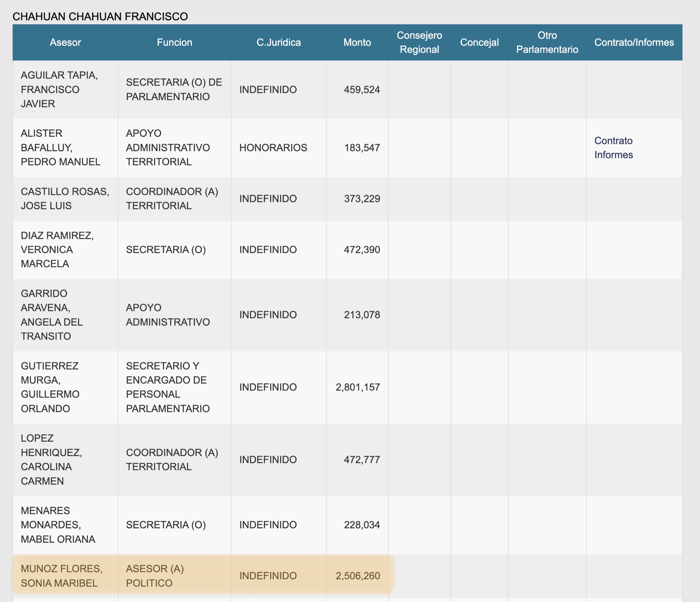Click INDEFINIDO in Garrido Aravena row
Image resolution: width=700 pixels, height=602 pixels.
pos(268,315)
